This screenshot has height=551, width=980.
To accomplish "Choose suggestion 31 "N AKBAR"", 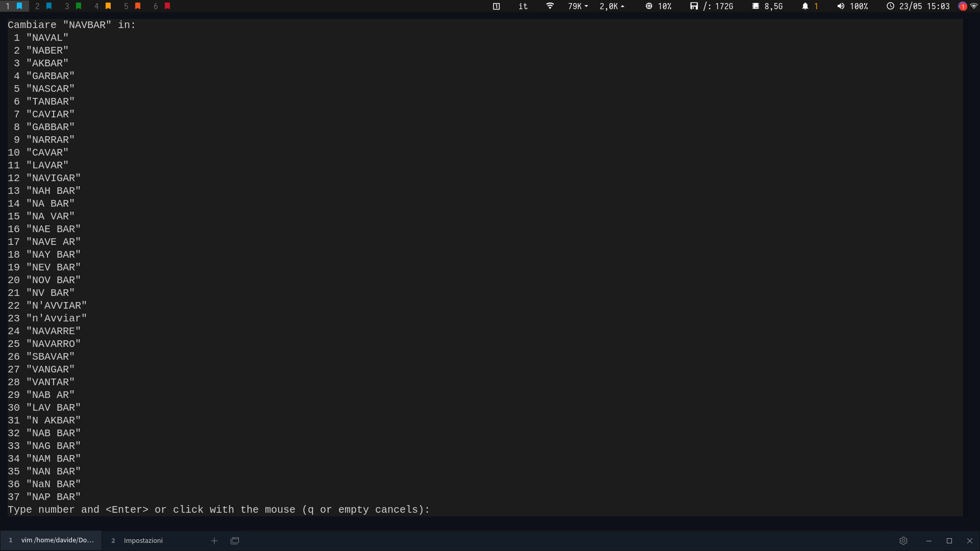I will (44, 420).
